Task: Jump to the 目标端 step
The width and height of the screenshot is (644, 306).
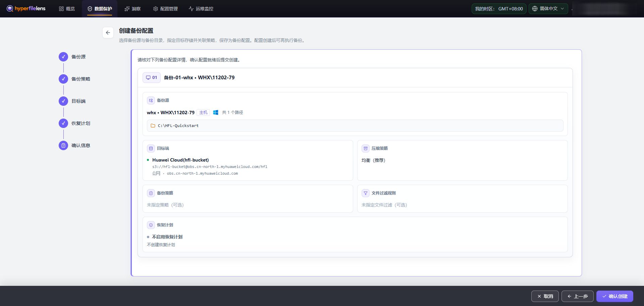Action: pos(72,101)
